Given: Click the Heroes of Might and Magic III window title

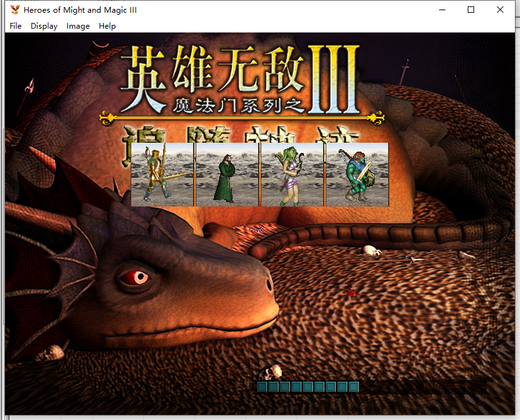Looking at the screenshot, I should [x=80, y=10].
